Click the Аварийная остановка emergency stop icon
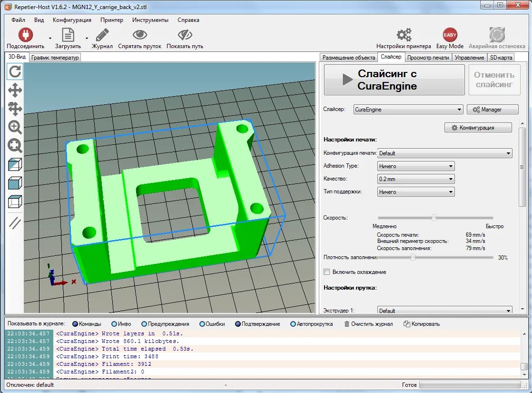The image size is (532, 393). tap(497, 35)
